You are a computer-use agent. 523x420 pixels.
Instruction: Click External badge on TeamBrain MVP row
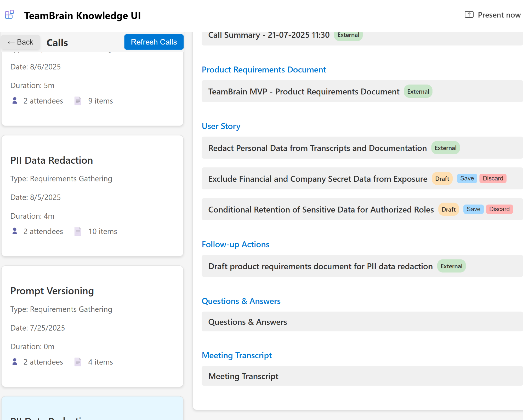[418, 91]
